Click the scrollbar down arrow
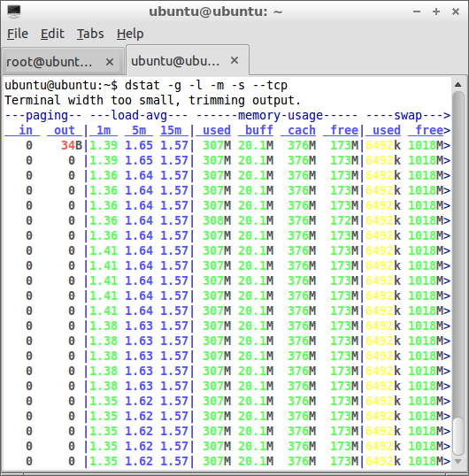 click(458, 461)
